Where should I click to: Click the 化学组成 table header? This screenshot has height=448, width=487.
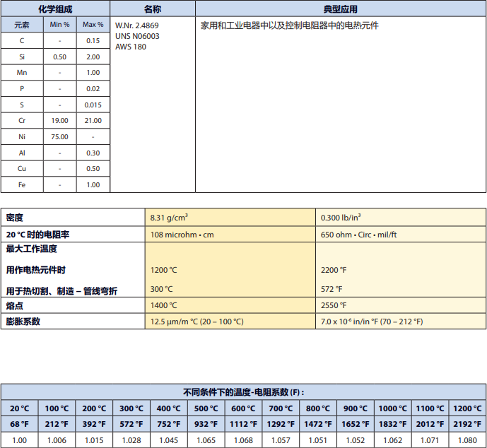click(55, 9)
